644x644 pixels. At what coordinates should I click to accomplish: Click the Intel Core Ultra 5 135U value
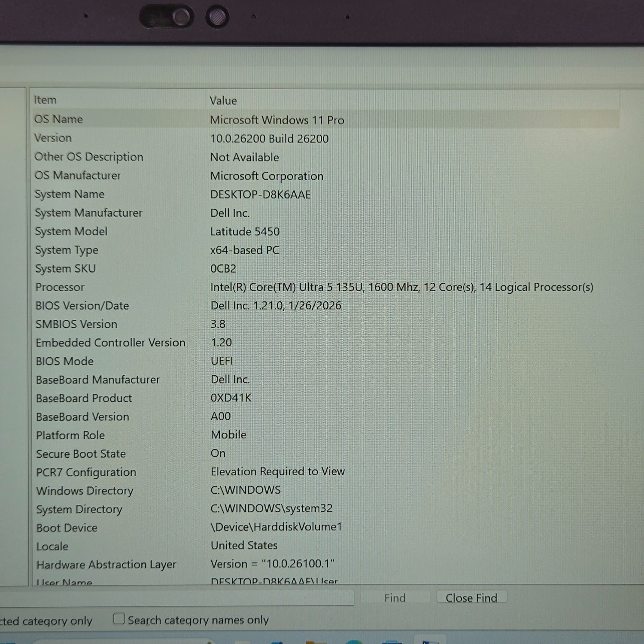tap(402, 287)
